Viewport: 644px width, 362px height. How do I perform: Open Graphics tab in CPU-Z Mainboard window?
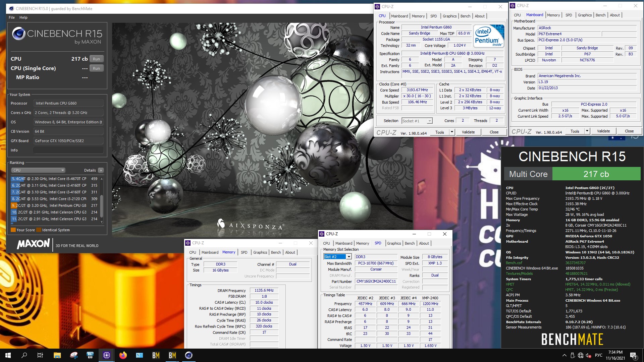tap(585, 15)
